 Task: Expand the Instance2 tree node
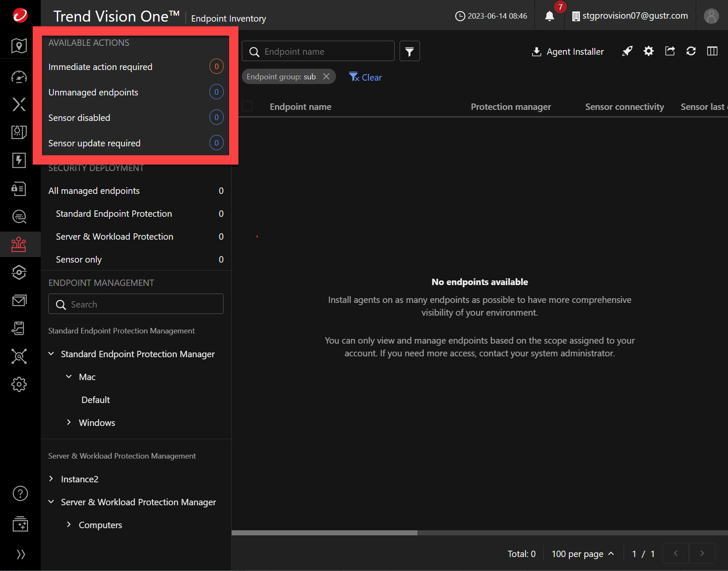51,479
